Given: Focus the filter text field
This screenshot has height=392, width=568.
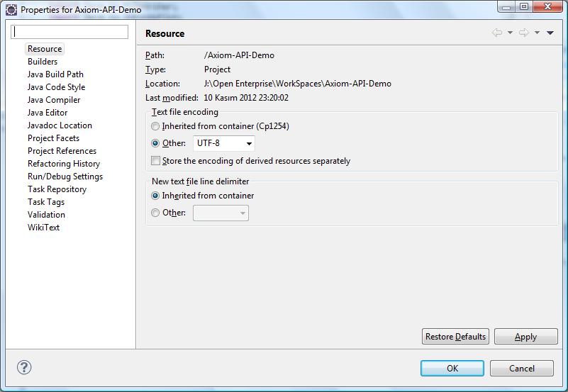Looking at the screenshot, I should click(x=69, y=32).
